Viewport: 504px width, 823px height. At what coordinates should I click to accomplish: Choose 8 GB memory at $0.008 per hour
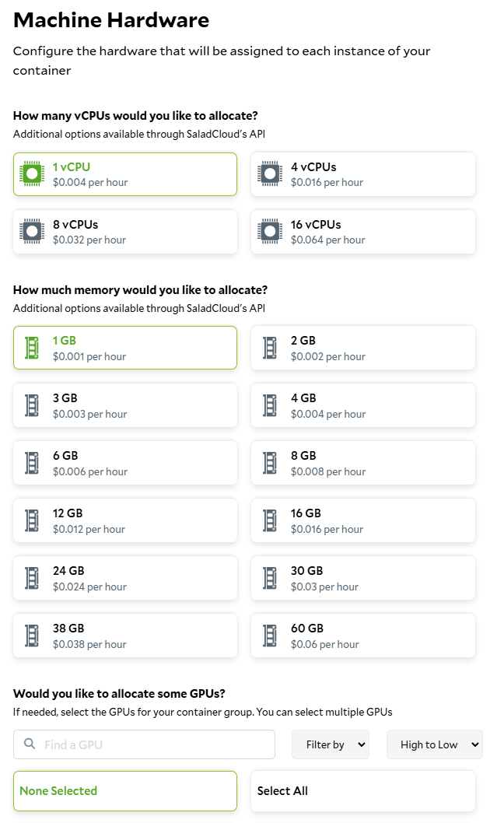pos(363,463)
